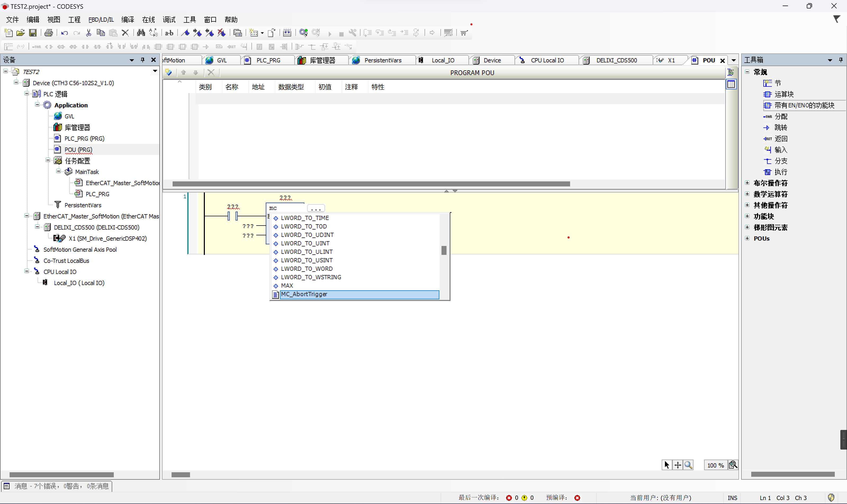Toggle bookmark with the blue flag icon
This screenshot has width=847, height=504.
click(x=185, y=33)
